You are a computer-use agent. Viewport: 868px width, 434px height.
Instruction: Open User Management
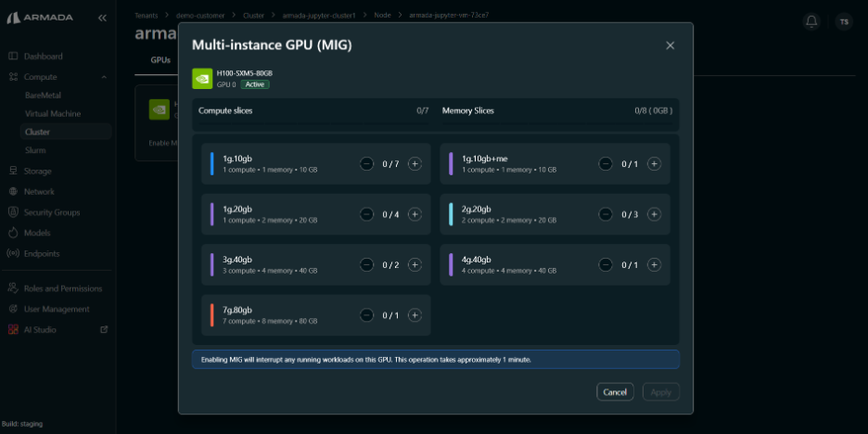click(57, 309)
